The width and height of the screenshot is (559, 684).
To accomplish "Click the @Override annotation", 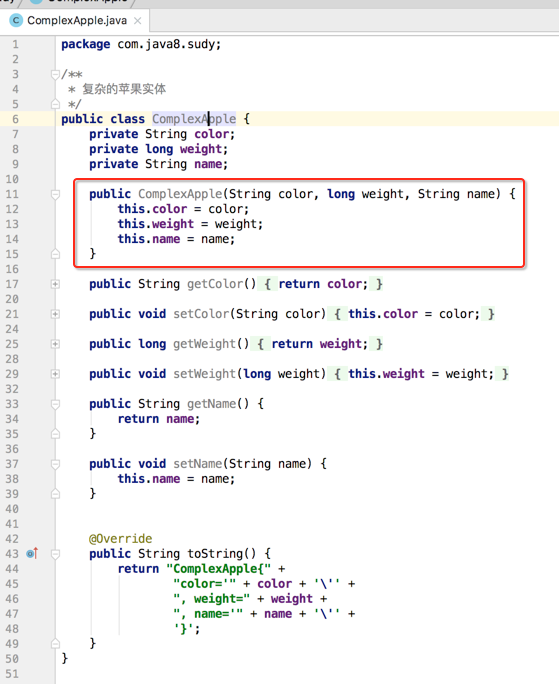I will [x=120, y=539].
